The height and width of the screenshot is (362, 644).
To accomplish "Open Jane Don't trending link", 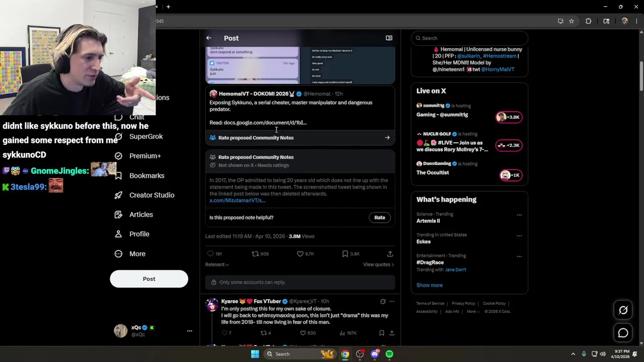I will tap(455, 270).
